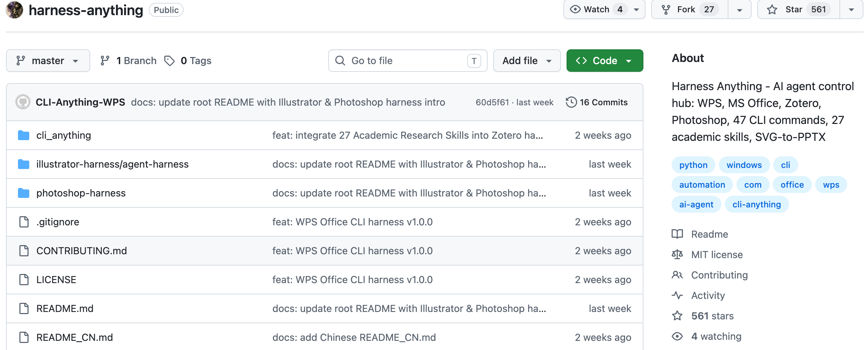Click the README_CN.md file icon
The image size is (868, 350).
click(24, 337)
